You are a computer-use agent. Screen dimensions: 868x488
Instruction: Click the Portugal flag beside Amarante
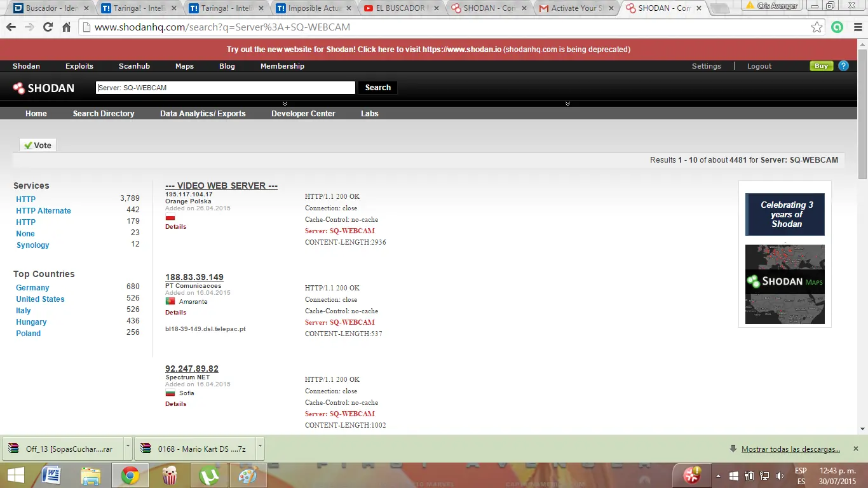170,301
